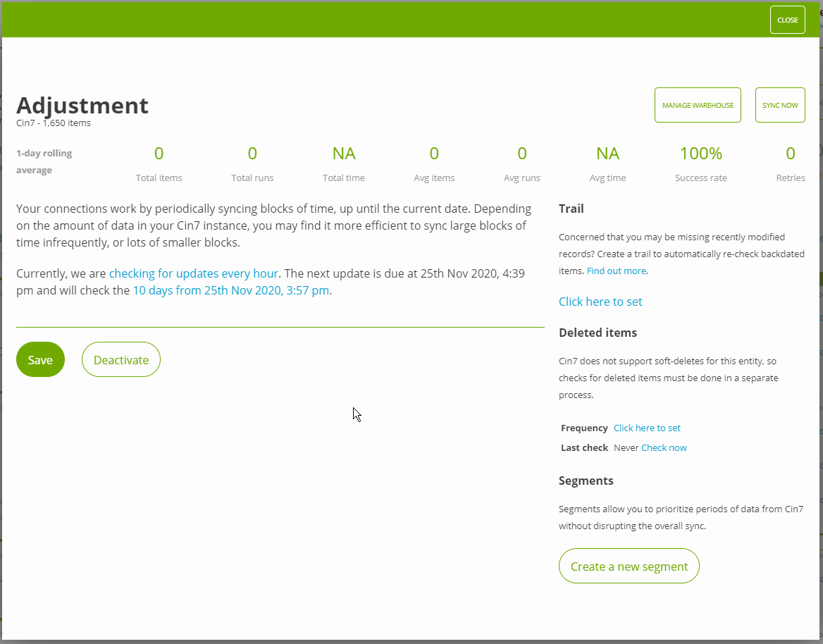Viewport: 823px width, 644px height.
Task: Open the MANAGE WAREHOUSE settings
Action: click(x=697, y=104)
